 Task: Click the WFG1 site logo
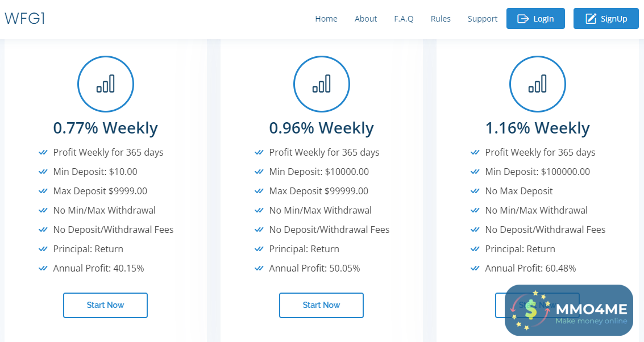pyautogui.click(x=24, y=19)
